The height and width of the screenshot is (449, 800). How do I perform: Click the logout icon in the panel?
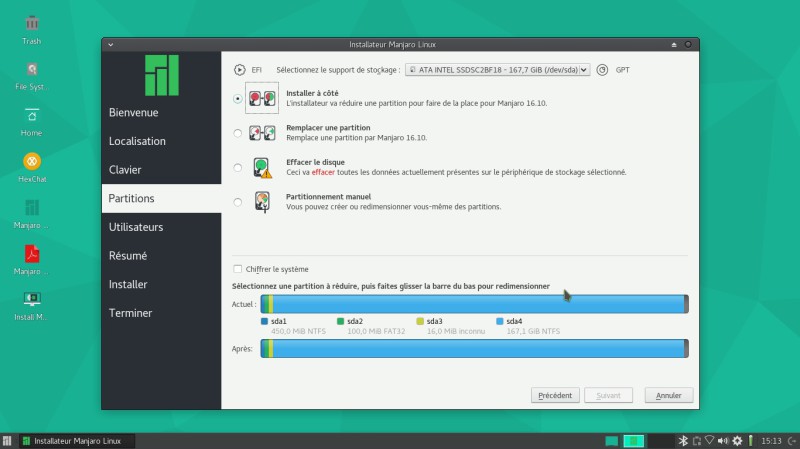tap(792, 441)
